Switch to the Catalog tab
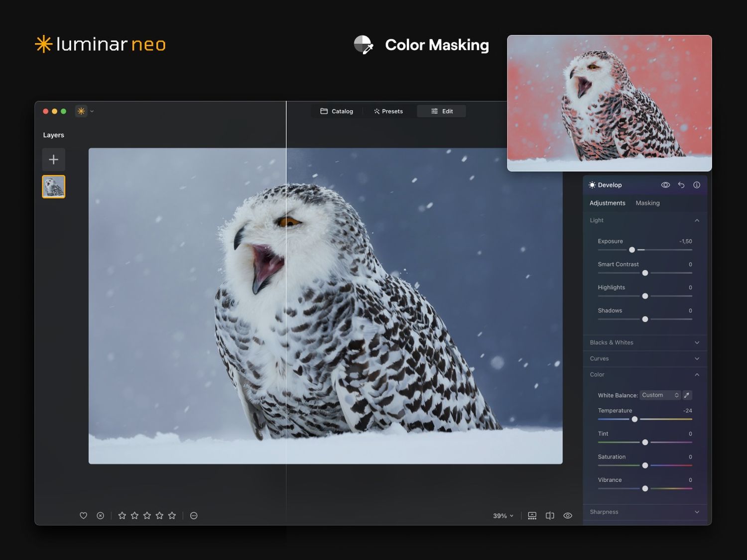This screenshot has height=560, width=747. pos(337,111)
